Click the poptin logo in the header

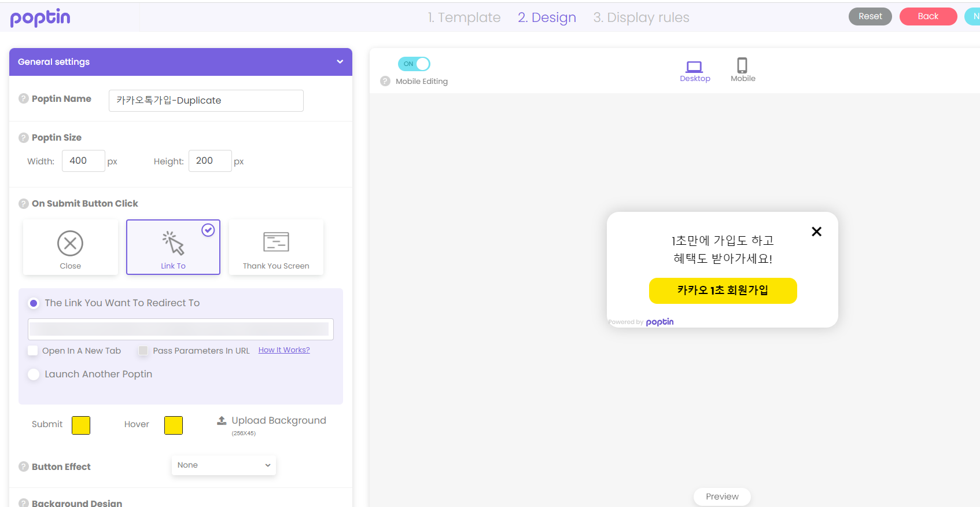coord(40,17)
